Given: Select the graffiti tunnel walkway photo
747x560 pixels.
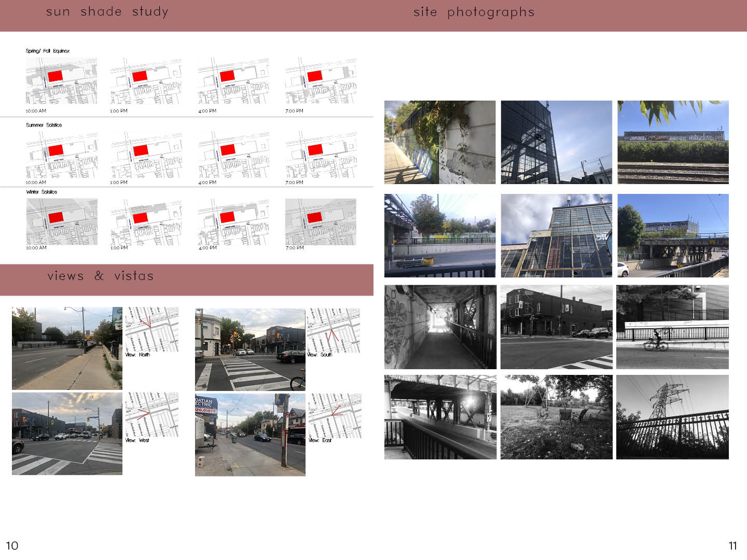Looking at the screenshot, I should 440,327.
